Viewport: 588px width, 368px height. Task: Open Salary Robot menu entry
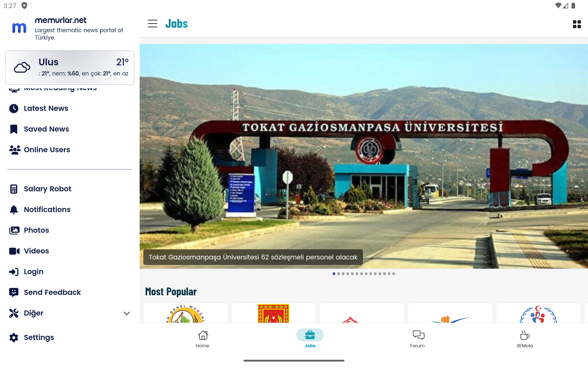70,189
